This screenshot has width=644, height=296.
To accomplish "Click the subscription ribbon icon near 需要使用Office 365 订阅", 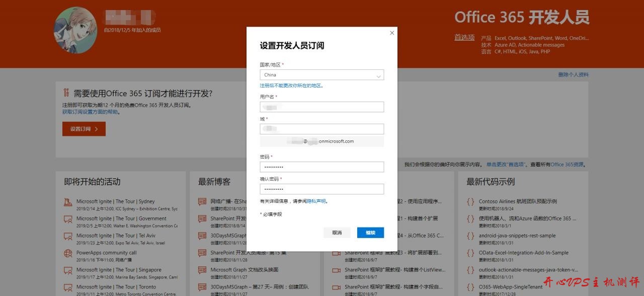I will click(x=65, y=93).
